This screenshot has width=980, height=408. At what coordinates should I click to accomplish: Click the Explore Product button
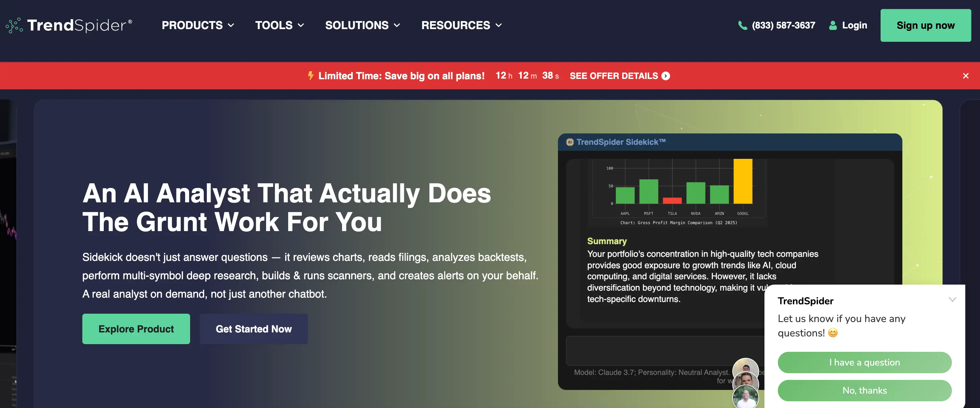point(136,329)
